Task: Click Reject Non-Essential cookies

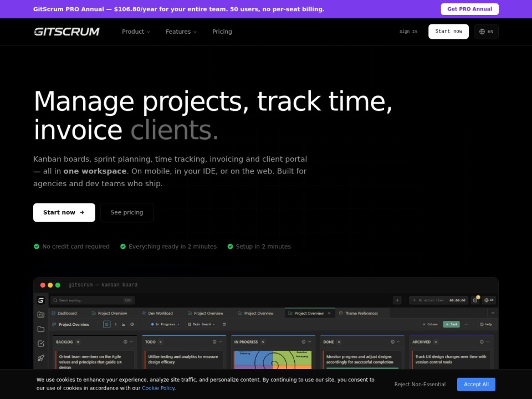Action: click(420, 385)
